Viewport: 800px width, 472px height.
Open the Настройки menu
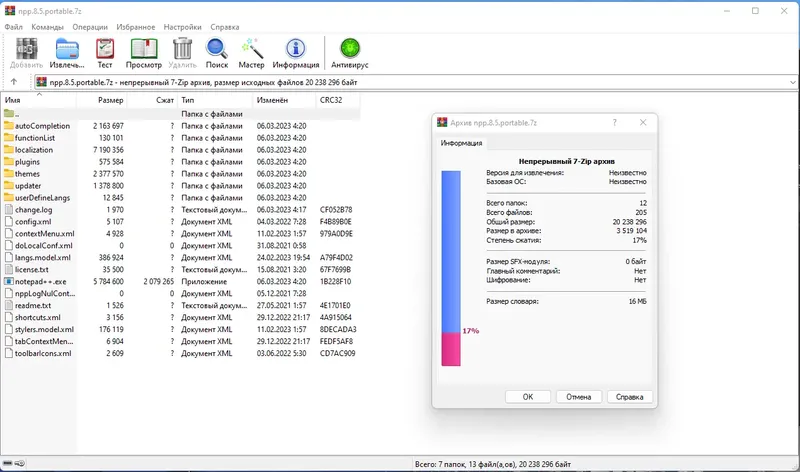click(183, 27)
